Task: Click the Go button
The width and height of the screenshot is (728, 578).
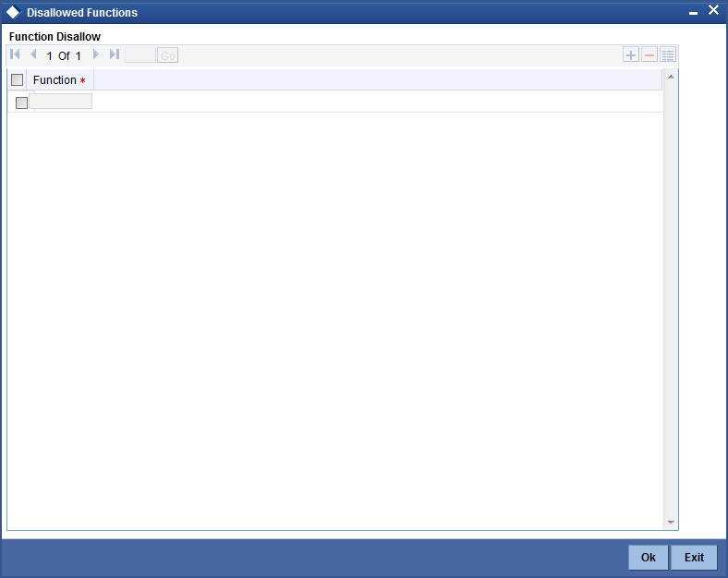Action: [x=167, y=55]
